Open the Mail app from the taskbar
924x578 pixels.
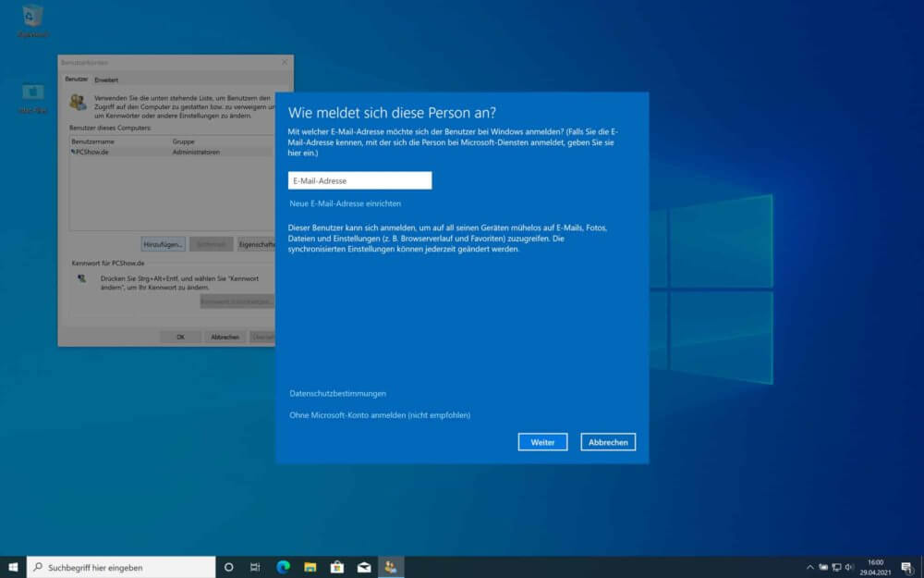click(x=364, y=568)
